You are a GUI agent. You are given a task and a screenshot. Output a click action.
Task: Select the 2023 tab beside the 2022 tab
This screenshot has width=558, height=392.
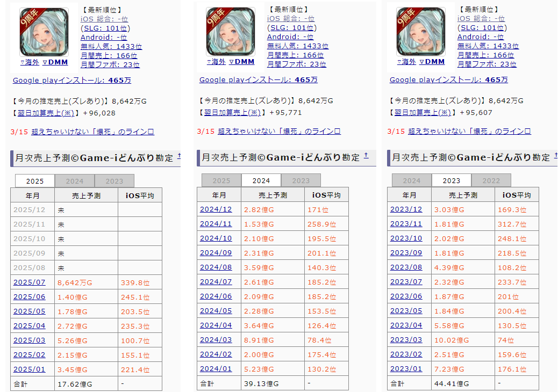451,180
